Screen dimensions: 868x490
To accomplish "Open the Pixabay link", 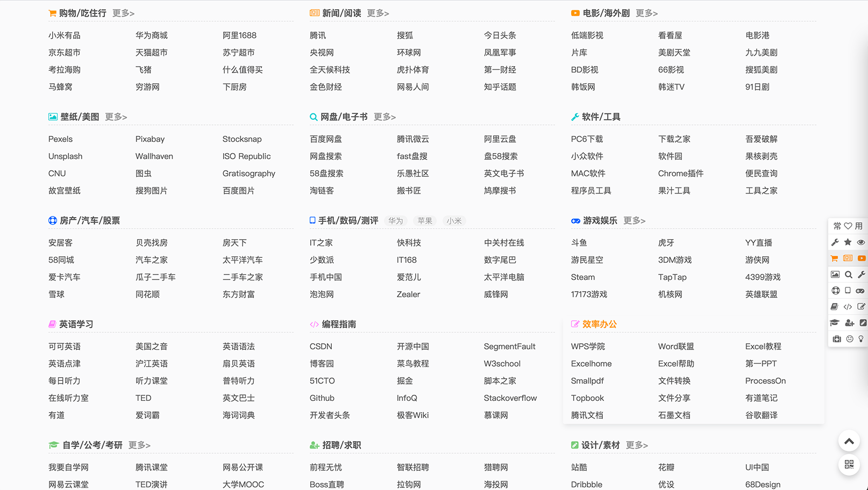I will [150, 139].
